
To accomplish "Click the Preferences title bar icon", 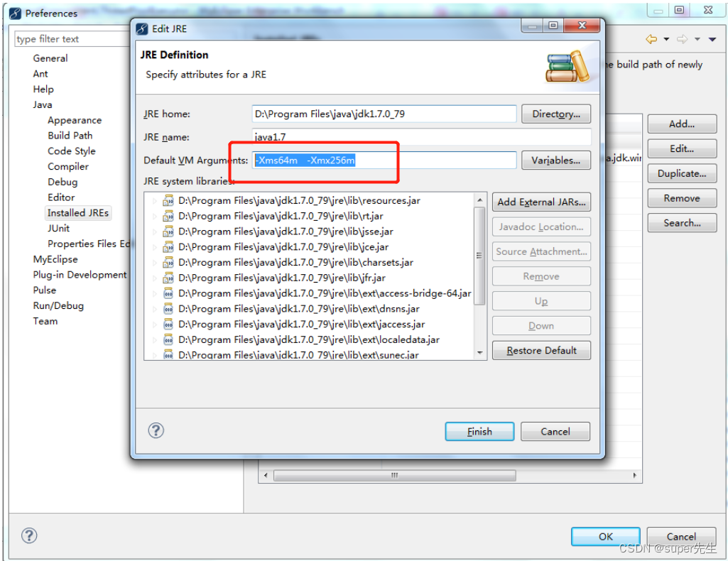I will point(16,13).
